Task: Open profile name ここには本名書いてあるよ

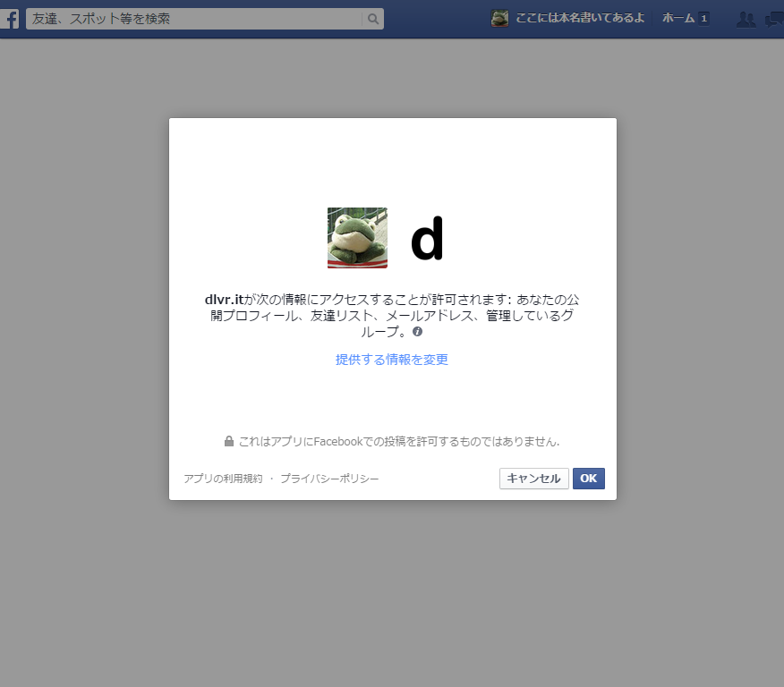Action: tap(580, 19)
